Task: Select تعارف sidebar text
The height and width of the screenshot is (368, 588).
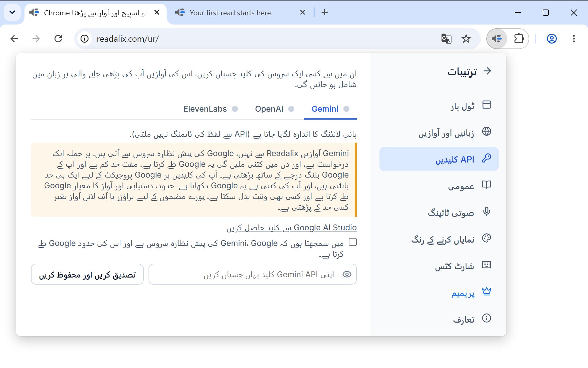Action: coord(464,319)
